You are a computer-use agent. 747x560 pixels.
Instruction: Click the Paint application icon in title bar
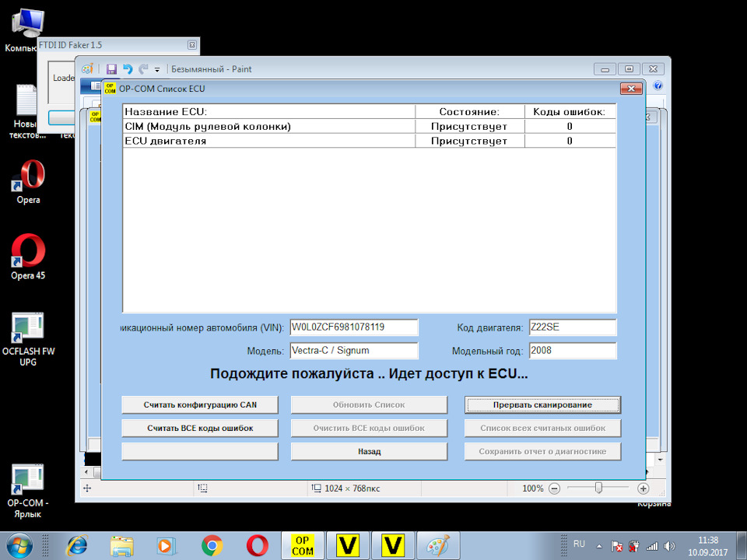(x=87, y=69)
